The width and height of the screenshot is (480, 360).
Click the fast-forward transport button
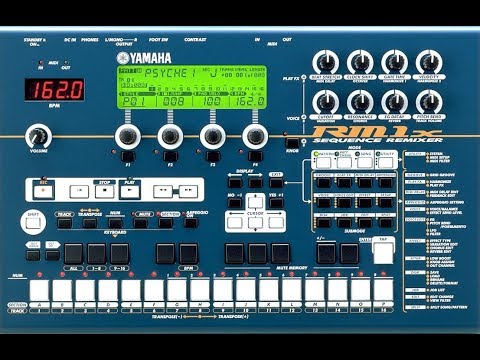click(188, 192)
